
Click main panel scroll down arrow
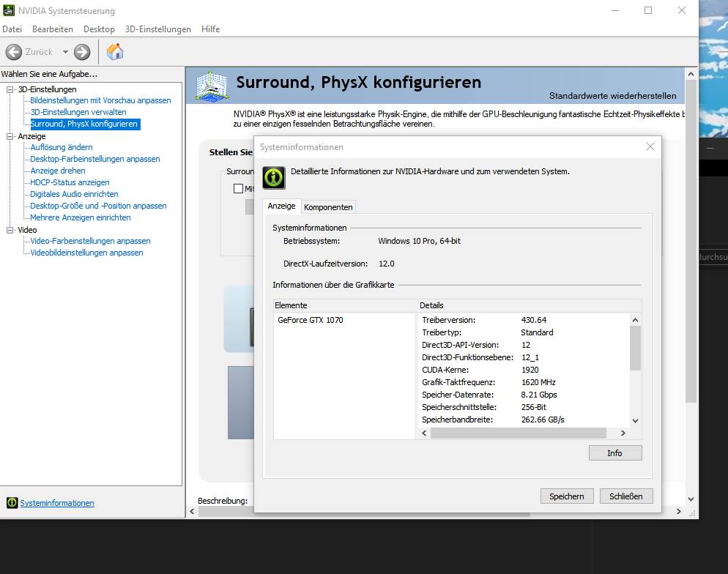point(691,499)
